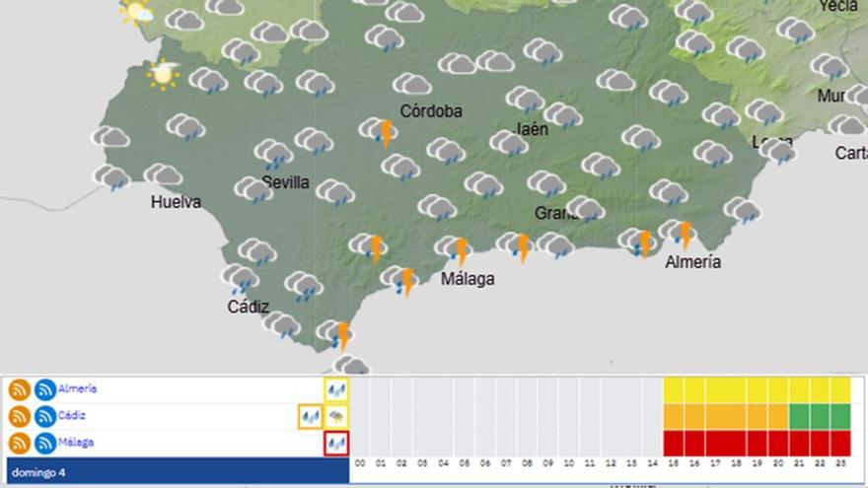
Task: Click the orange RSS icon in Cádiz row
Action: pyautogui.click(x=20, y=416)
